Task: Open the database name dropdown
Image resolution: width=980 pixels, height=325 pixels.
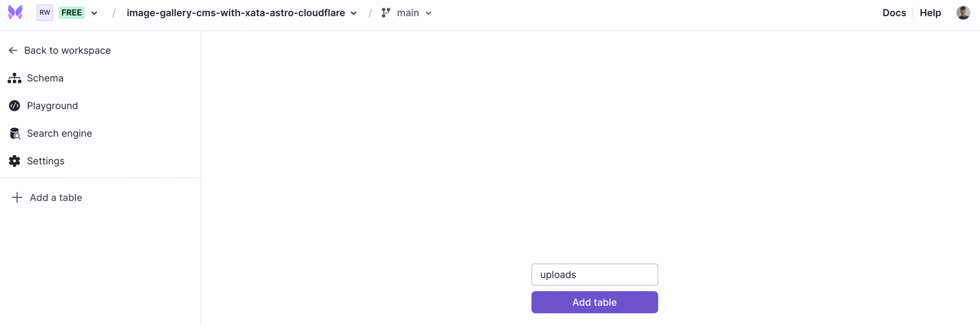Action: click(x=354, y=13)
